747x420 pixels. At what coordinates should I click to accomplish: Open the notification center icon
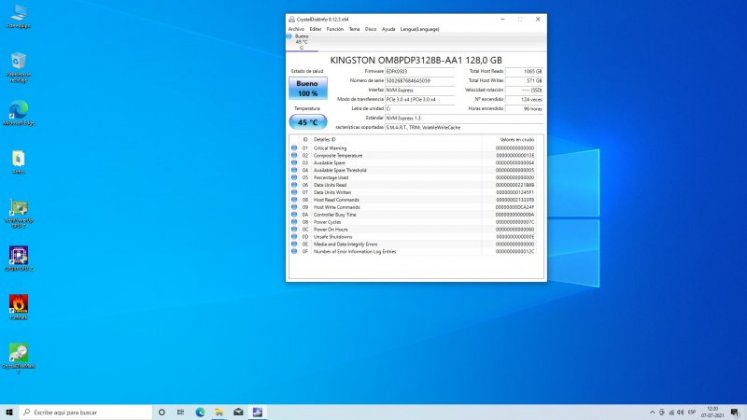(x=735, y=412)
